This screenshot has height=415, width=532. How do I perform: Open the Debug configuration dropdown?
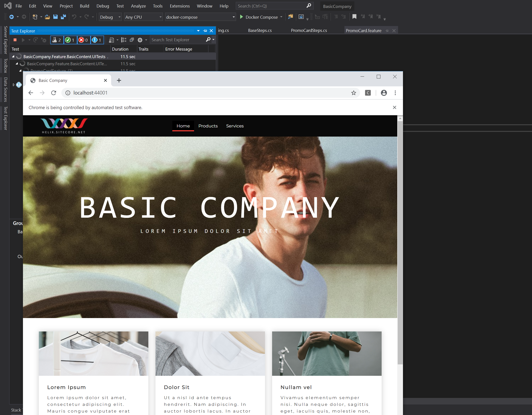(x=110, y=17)
